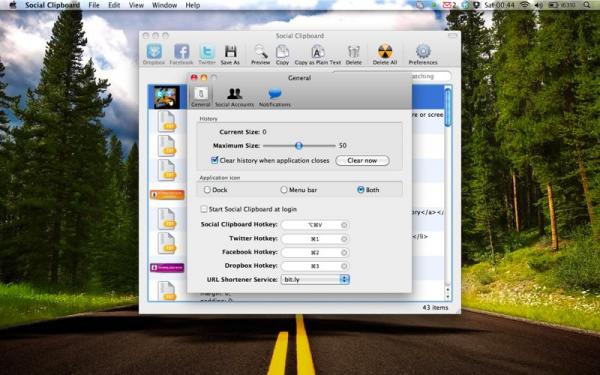This screenshot has height=375, width=600.
Task: Clear the Facebook Hotkey shortcut
Action: 344,253
